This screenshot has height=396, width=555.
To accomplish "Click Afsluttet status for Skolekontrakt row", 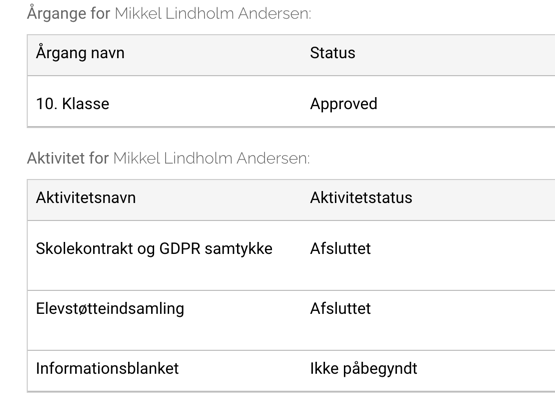I will pos(340,248).
